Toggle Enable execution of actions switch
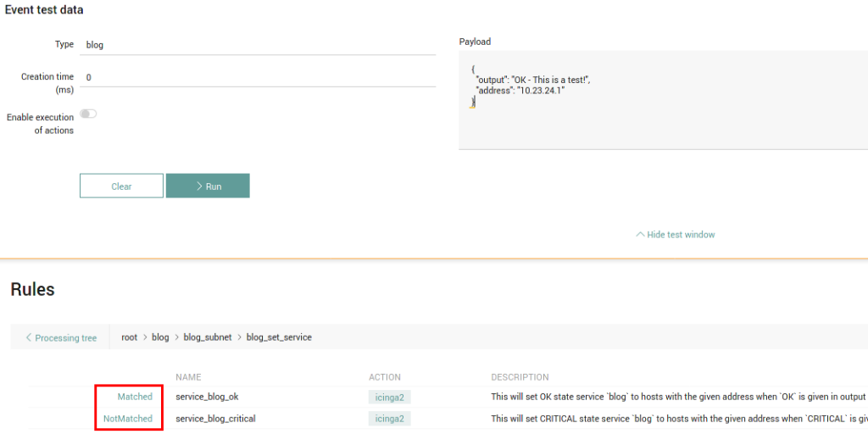The width and height of the screenshot is (868, 434). pos(88,114)
